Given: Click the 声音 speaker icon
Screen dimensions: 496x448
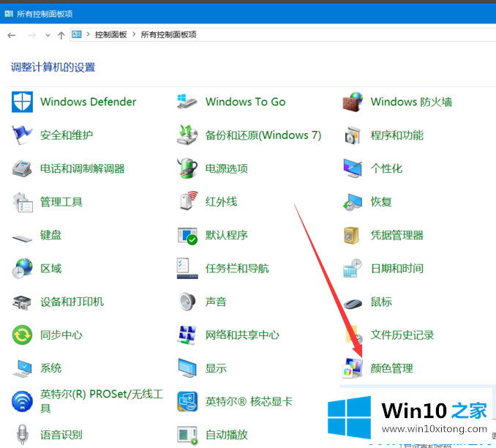Looking at the screenshot, I should (x=187, y=302).
